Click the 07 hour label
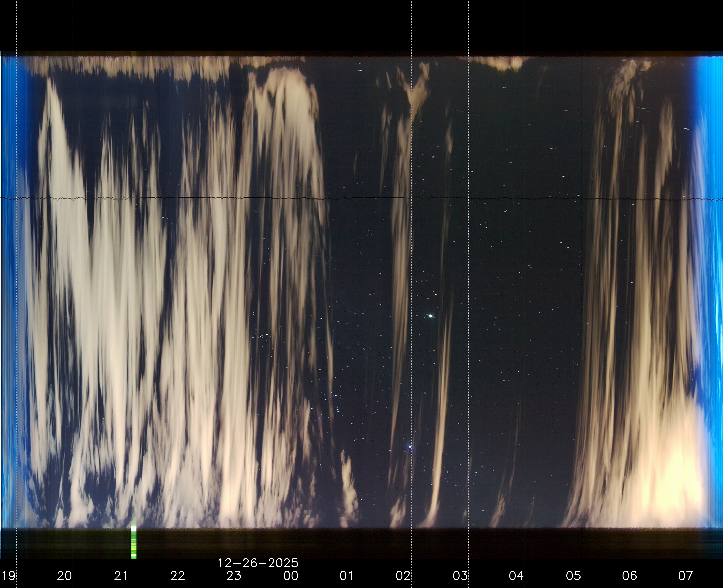Viewport: 723px width, 588px height. [686, 576]
